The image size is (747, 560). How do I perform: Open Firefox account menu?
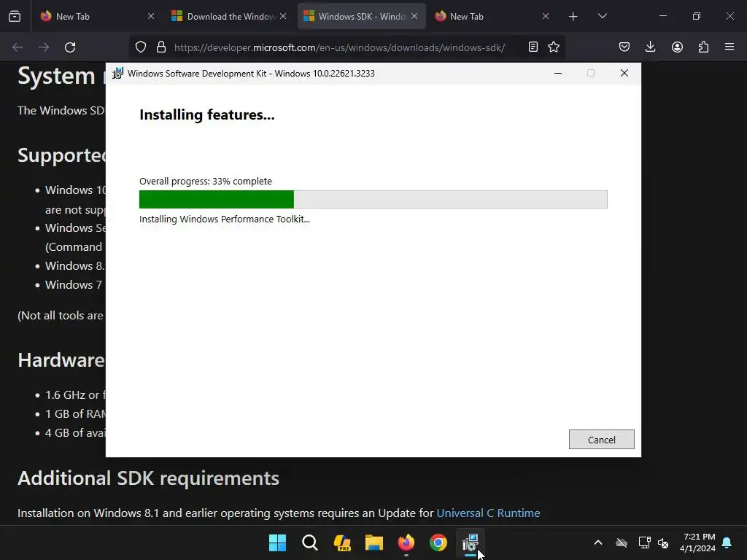[x=677, y=47]
